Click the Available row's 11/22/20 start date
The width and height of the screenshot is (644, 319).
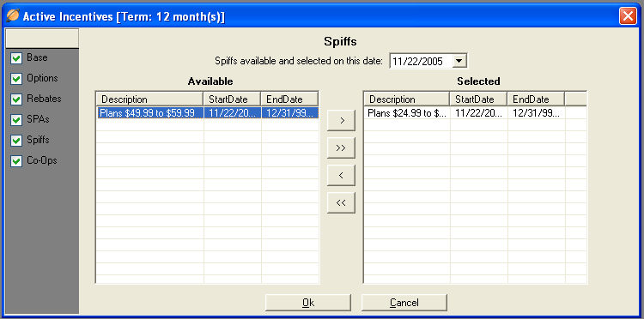coord(233,112)
